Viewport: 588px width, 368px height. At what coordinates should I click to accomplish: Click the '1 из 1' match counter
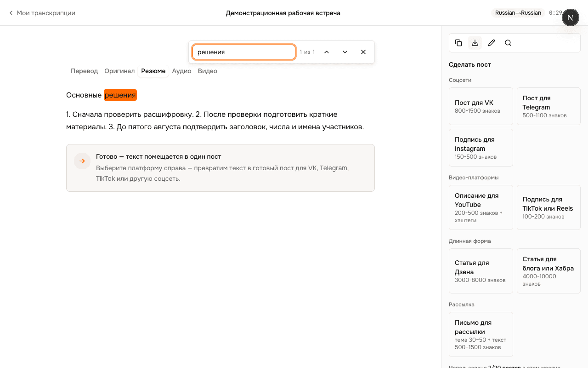pos(307,52)
